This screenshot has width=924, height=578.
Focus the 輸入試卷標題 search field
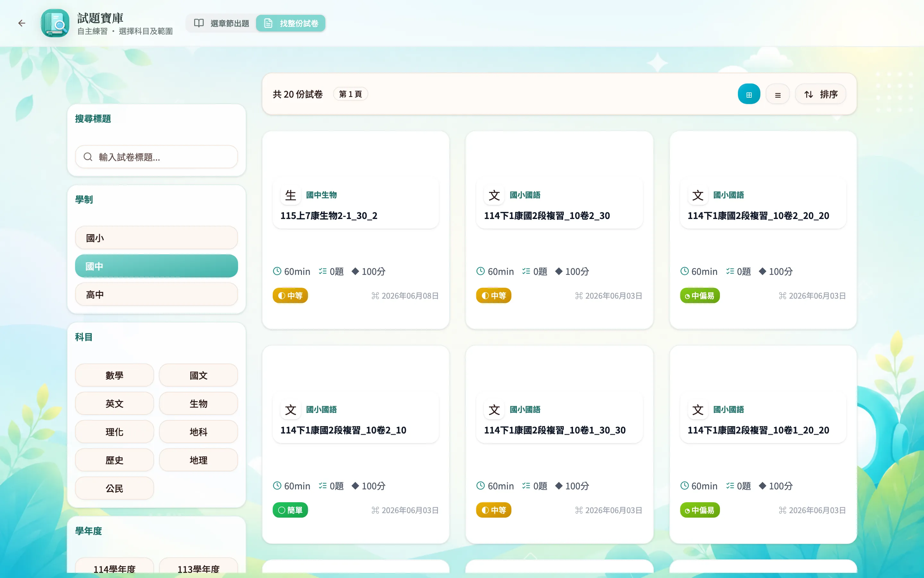[157, 157]
